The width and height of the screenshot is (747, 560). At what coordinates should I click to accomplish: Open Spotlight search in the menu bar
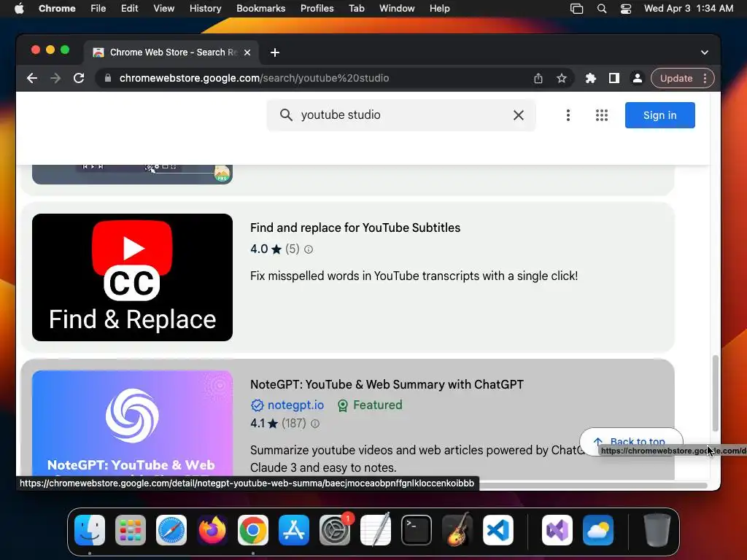602,9
